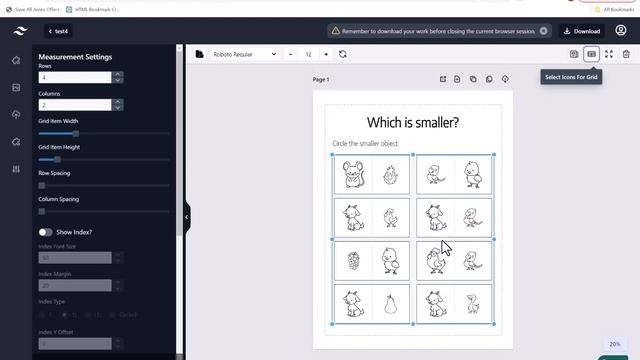Open the HTML Bookmark bookmark in the bar

pos(93,9)
